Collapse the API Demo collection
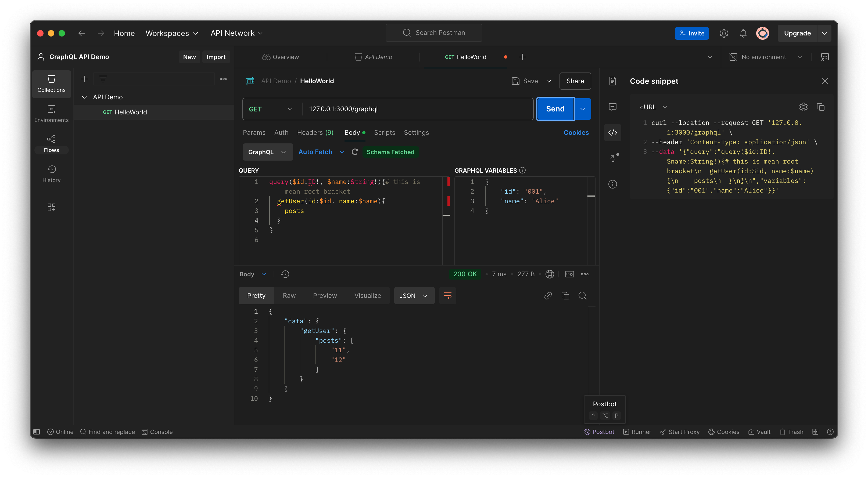The height and width of the screenshot is (478, 868). [x=84, y=97]
